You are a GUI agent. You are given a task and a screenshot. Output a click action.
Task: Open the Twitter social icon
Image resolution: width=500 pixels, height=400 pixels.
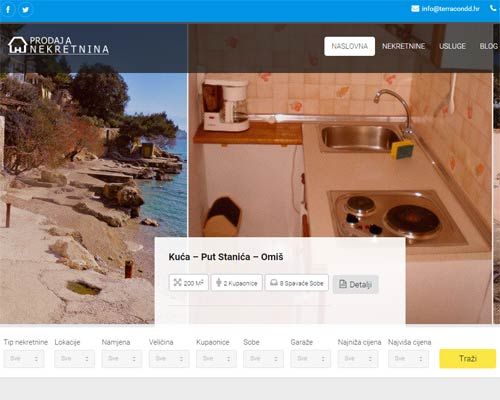26,10
